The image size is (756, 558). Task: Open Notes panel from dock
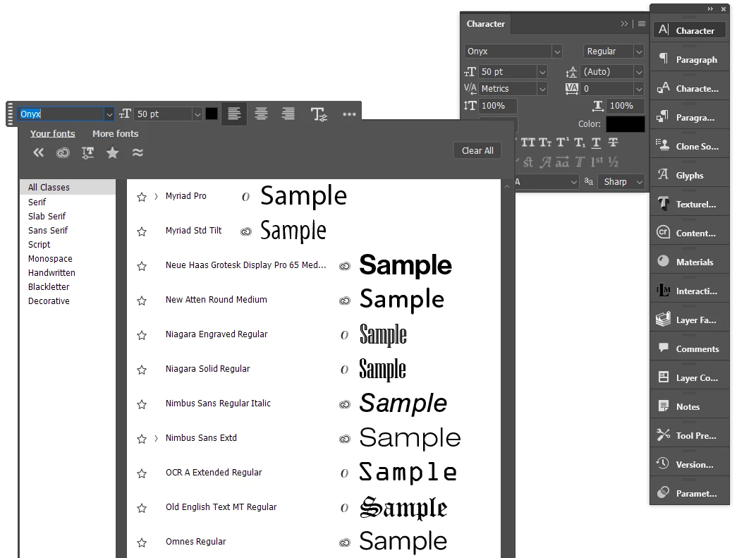(x=690, y=407)
